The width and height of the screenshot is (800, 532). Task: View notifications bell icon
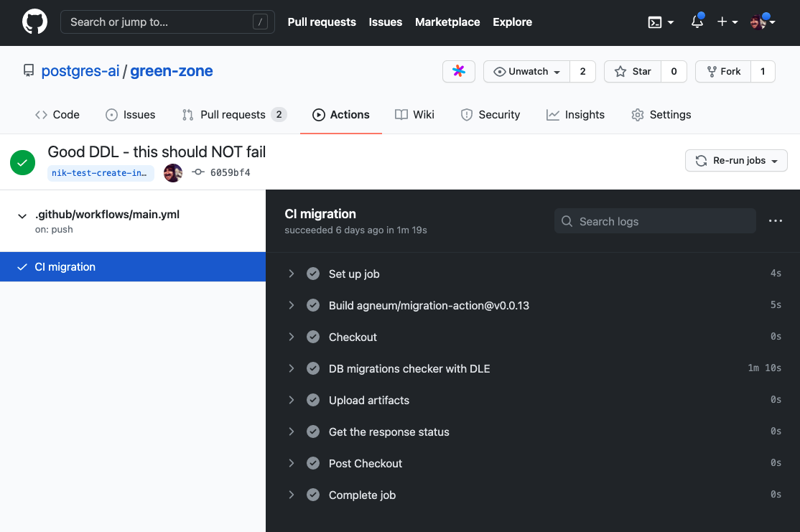697,22
